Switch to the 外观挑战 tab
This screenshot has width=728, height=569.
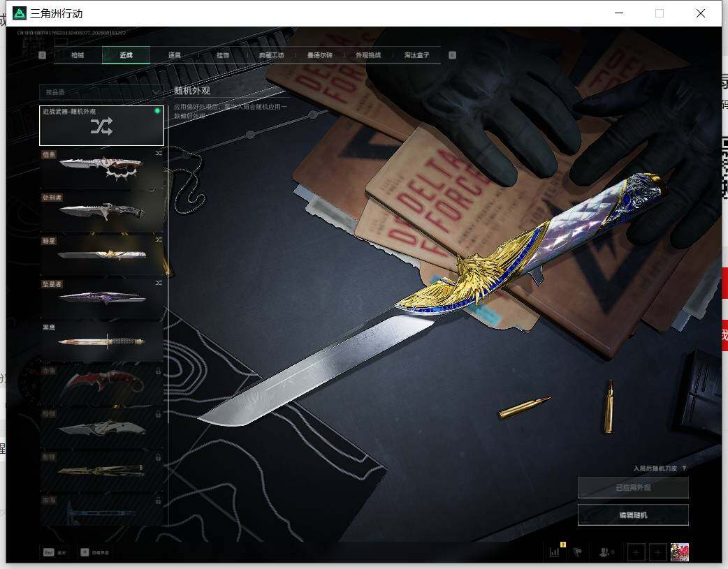point(368,55)
